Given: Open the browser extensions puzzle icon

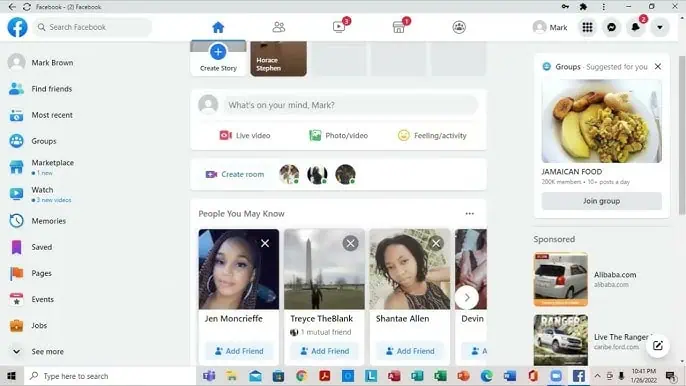Looking at the screenshot, I should click(583, 7).
